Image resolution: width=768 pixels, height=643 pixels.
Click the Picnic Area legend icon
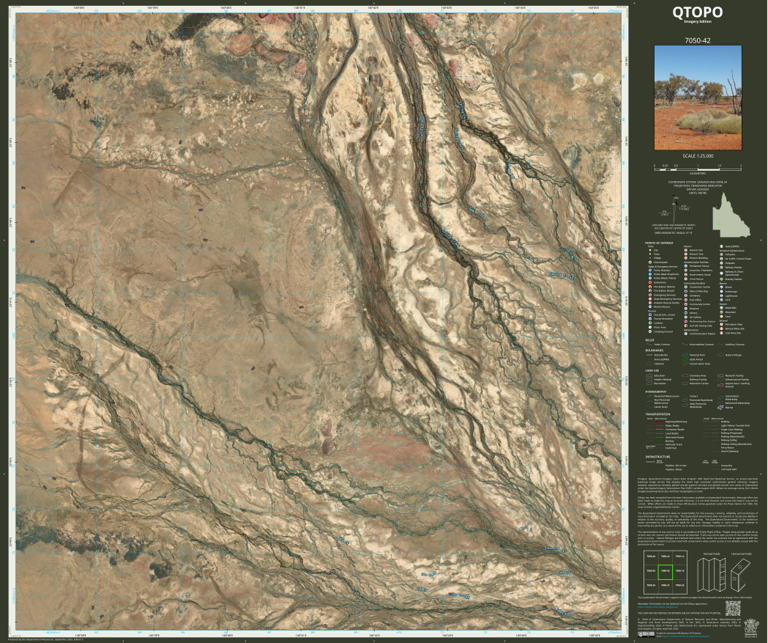click(x=650, y=327)
